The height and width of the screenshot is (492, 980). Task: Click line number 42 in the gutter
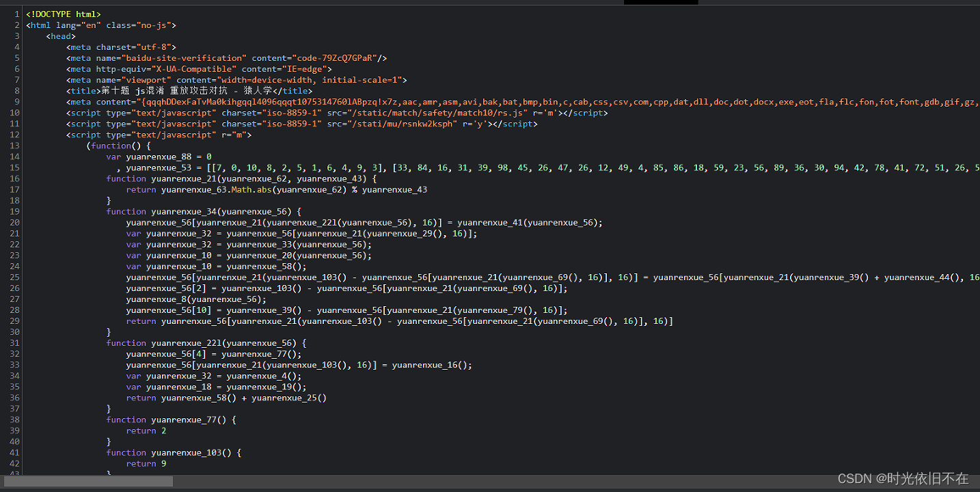(15, 463)
